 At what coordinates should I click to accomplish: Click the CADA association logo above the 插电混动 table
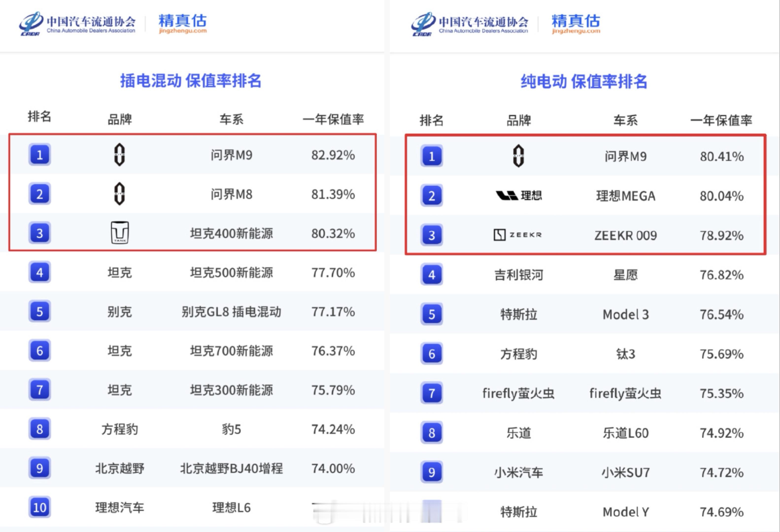[x=77, y=23]
